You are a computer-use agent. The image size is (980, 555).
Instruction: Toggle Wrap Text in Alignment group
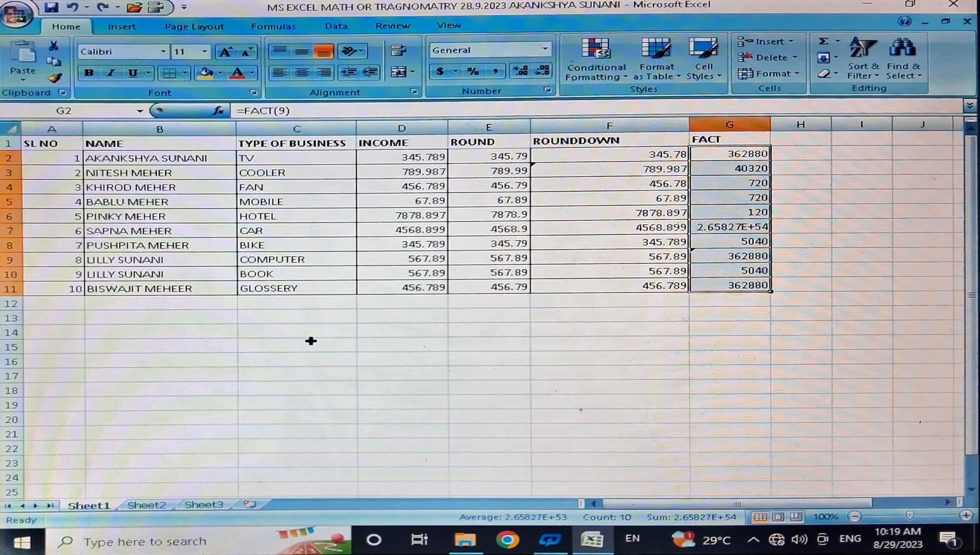click(x=398, y=50)
